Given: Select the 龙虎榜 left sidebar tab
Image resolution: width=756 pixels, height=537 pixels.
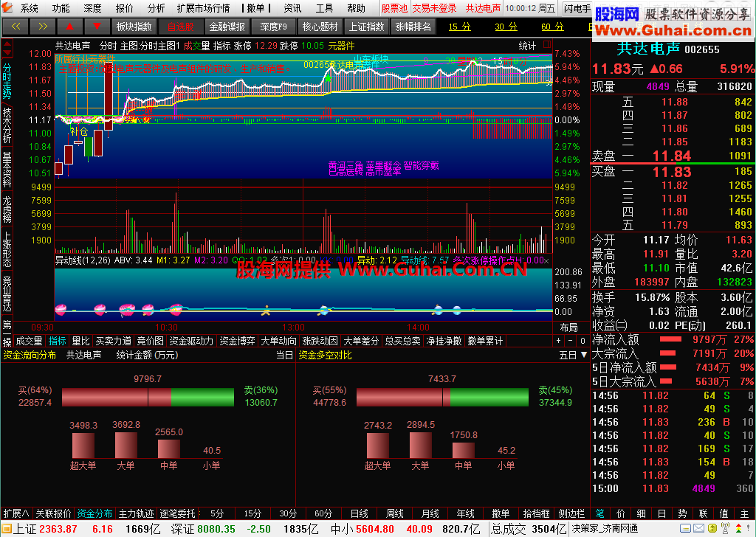Looking at the screenshot, I should 7,209.
